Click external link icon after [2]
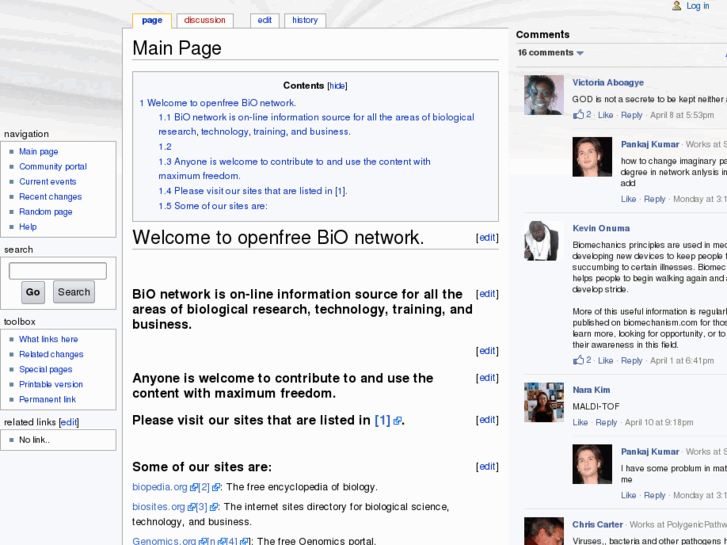This screenshot has height=545, width=727. click(216, 487)
